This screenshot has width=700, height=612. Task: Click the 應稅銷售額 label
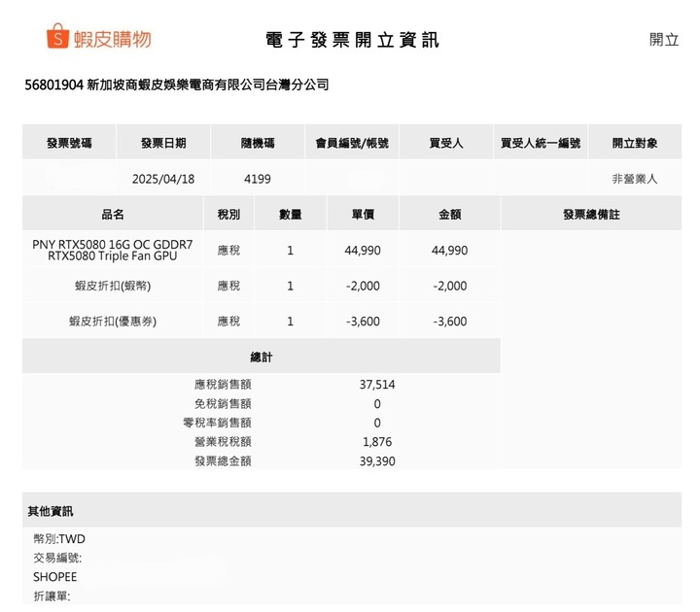click(x=223, y=385)
